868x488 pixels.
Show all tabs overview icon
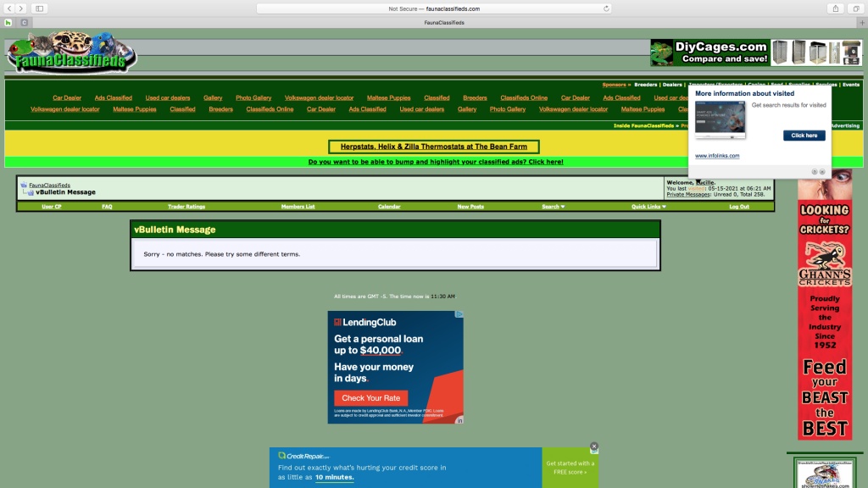point(856,8)
